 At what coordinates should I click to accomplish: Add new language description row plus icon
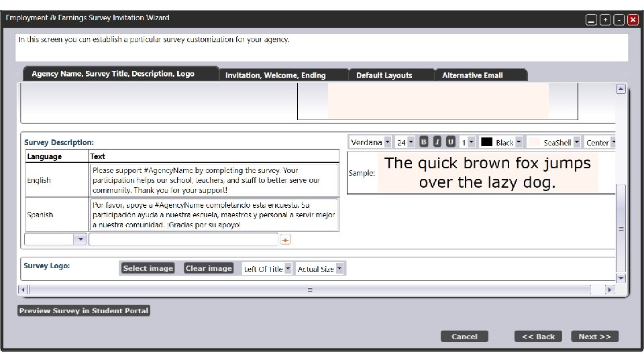click(x=286, y=240)
